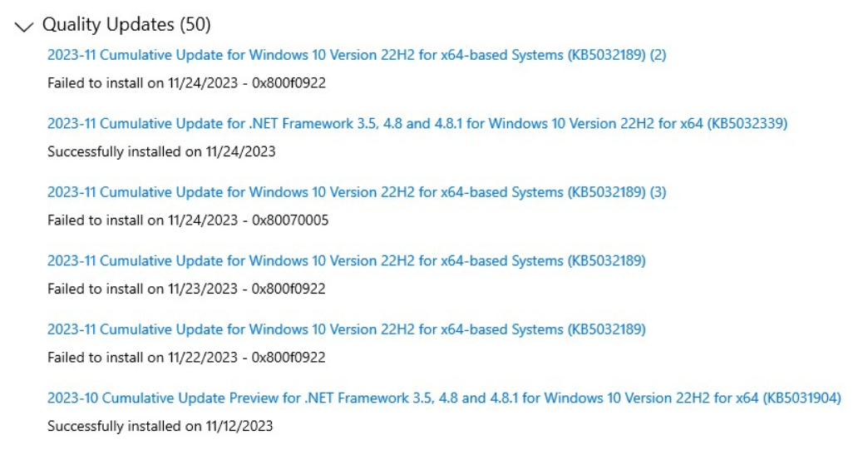This screenshot has height=450, width=868.
Task: Collapse the Quality Updates section chevron
Action: point(23,27)
